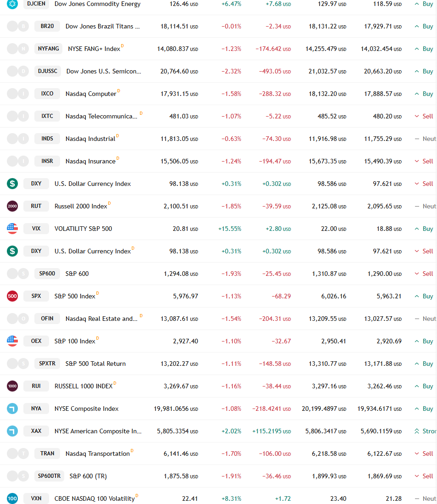
Task: Click the gray placeholder icon for SP600TR
Action: click(18, 476)
